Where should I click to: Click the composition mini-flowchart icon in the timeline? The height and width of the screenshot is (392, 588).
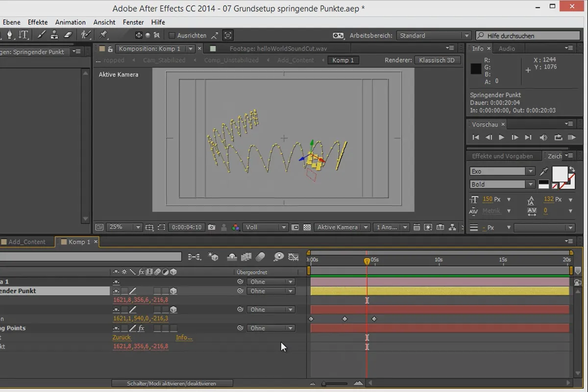pyautogui.click(x=194, y=257)
